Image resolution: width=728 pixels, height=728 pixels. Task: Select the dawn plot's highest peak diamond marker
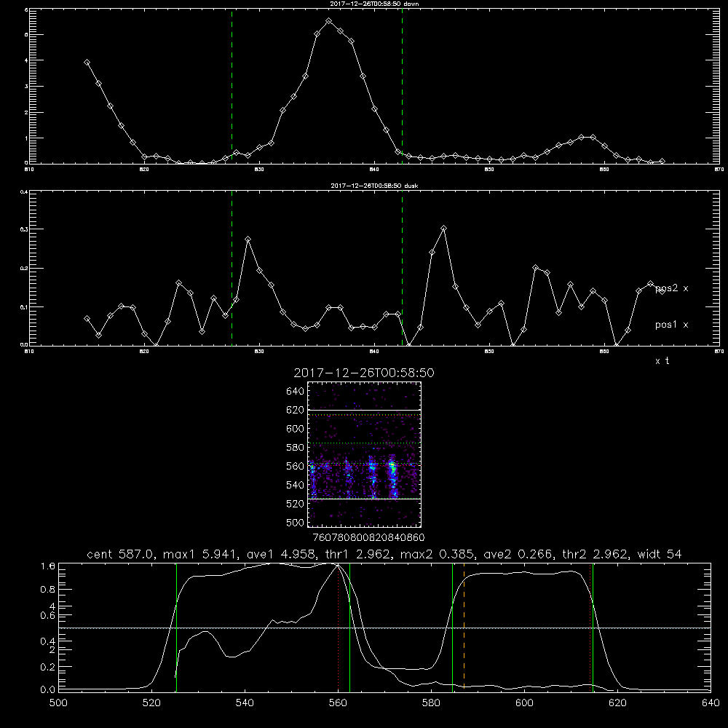tap(329, 21)
